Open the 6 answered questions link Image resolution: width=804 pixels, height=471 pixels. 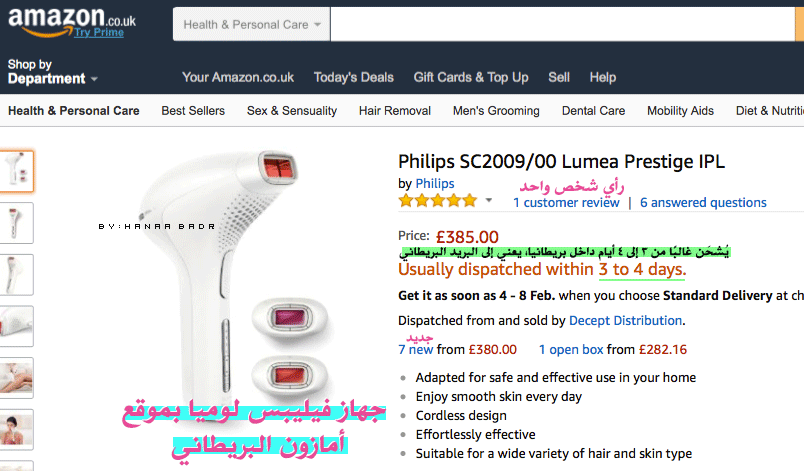coord(703,202)
